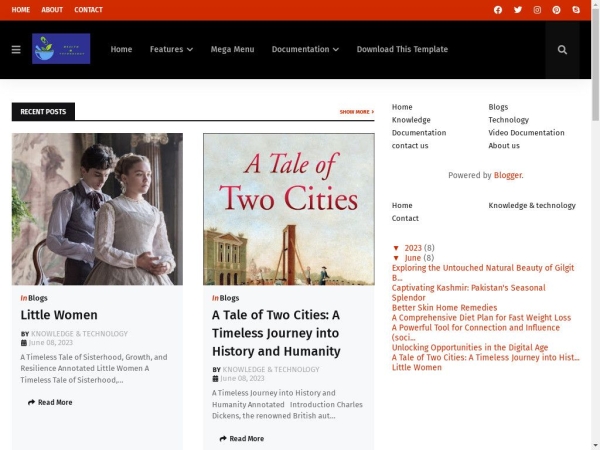Click Blogs label on Two Cities card
Screen dimensions: 600x450
coord(230,298)
